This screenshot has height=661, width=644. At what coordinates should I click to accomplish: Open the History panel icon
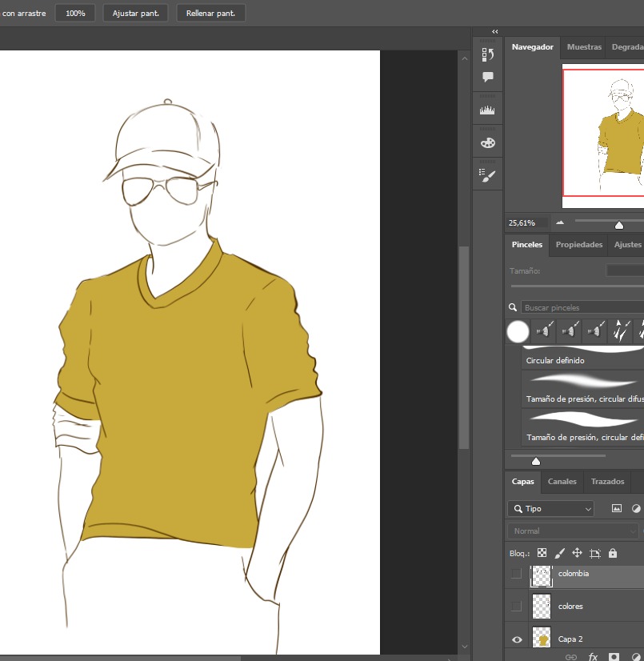pos(488,54)
